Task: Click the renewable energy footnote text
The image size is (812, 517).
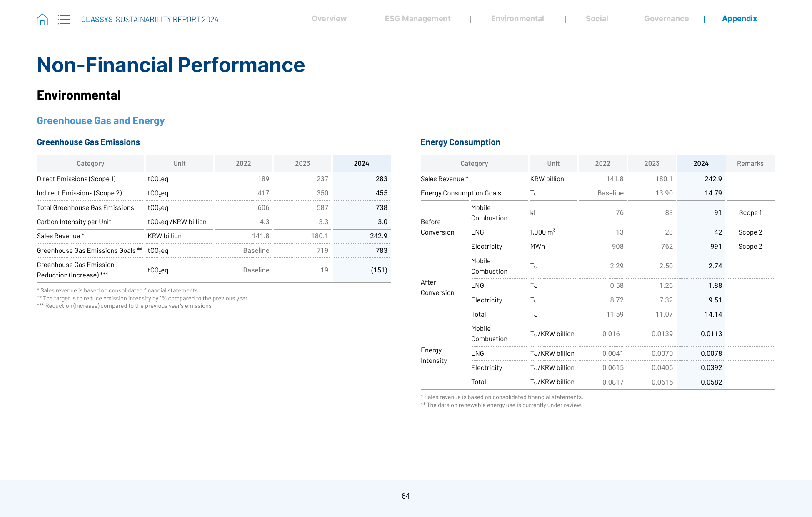Action: pos(501,405)
